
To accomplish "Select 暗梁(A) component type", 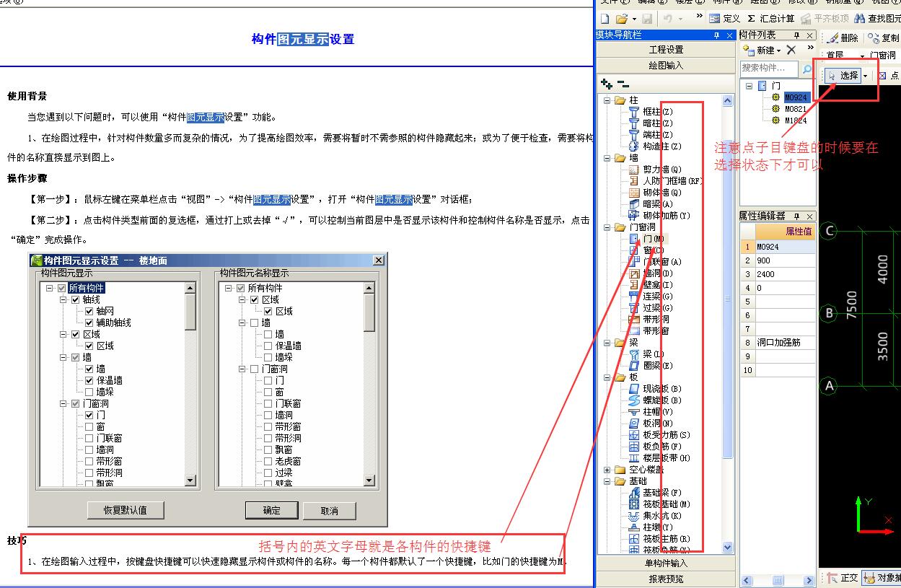I will point(651,204).
